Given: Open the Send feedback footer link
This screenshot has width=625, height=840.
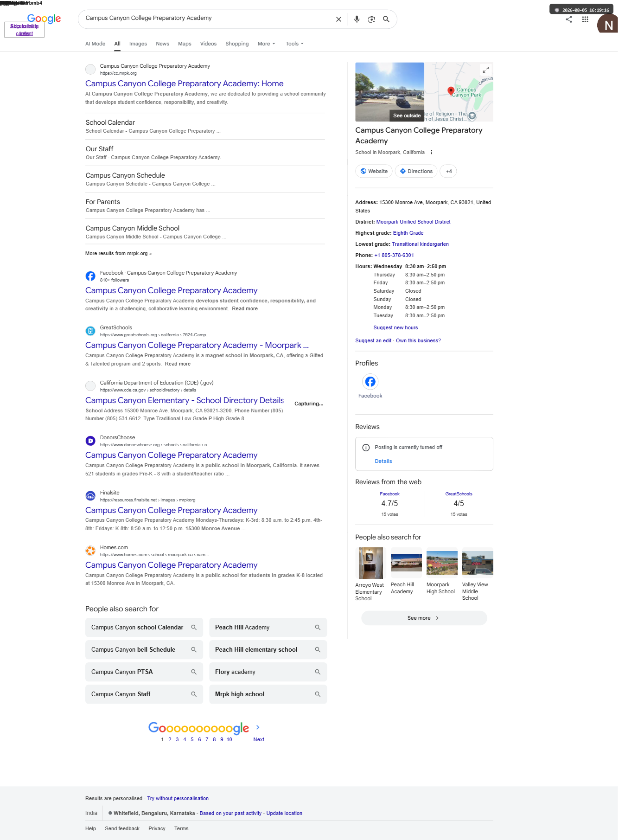Looking at the screenshot, I should click(x=122, y=828).
